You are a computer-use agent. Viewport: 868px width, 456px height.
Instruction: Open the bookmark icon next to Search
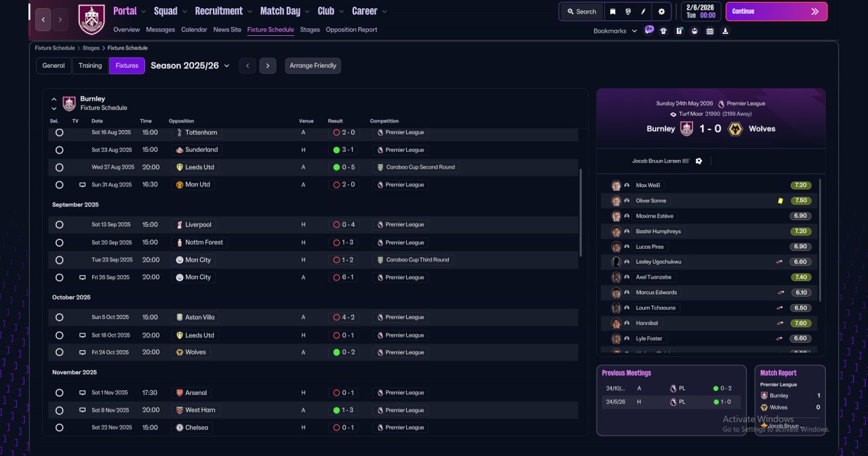613,12
